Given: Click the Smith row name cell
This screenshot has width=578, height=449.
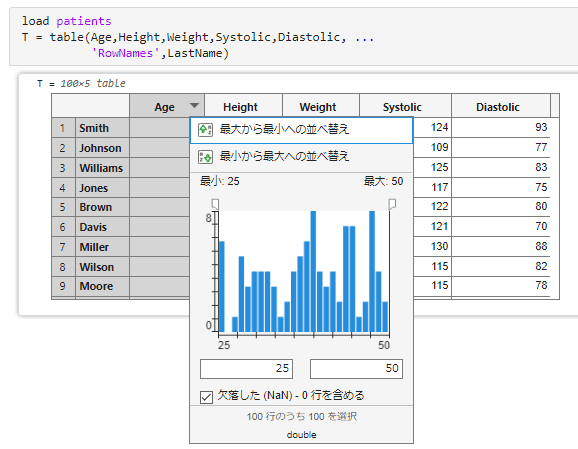Looking at the screenshot, I should [102, 128].
